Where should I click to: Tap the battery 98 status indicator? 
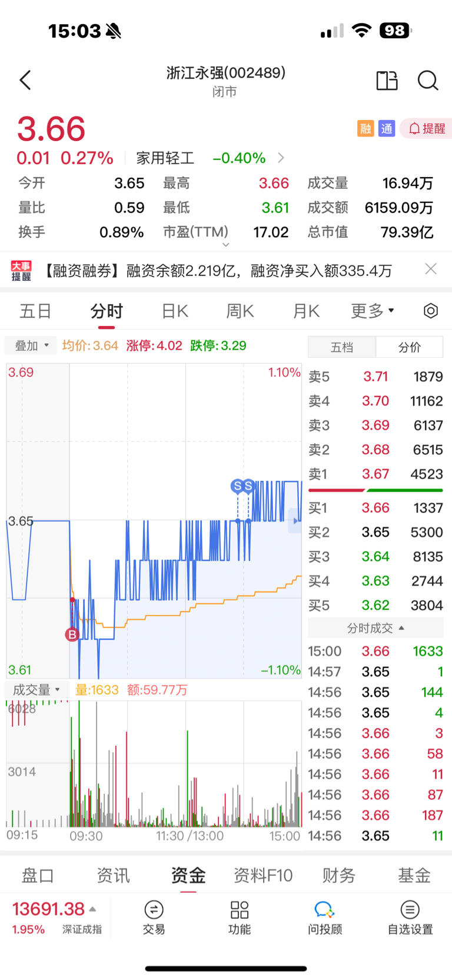pyautogui.click(x=395, y=31)
